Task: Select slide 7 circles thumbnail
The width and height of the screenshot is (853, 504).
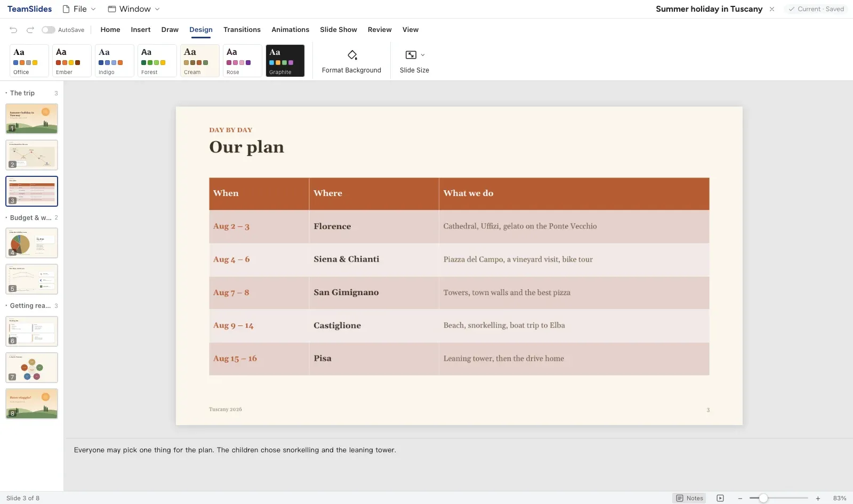Action: (31, 368)
